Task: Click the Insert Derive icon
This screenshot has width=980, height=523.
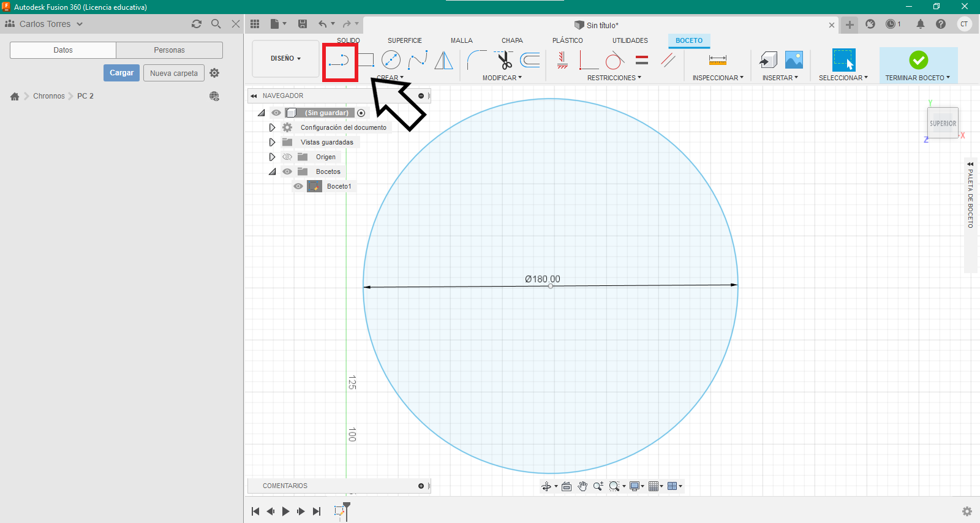Action: pyautogui.click(x=768, y=60)
